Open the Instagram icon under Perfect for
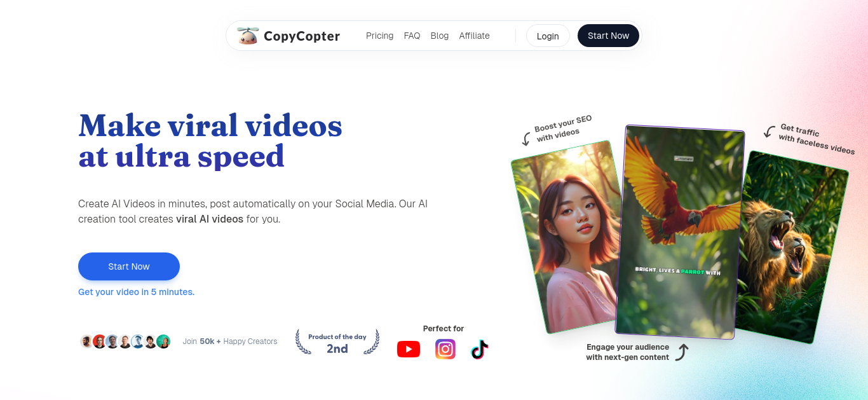 coord(445,349)
